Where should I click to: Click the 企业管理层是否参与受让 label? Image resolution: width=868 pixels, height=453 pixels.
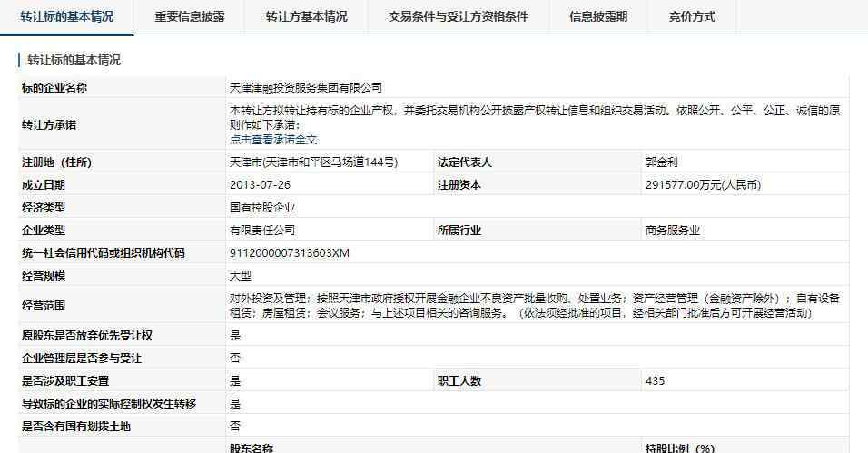tap(82, 359)
